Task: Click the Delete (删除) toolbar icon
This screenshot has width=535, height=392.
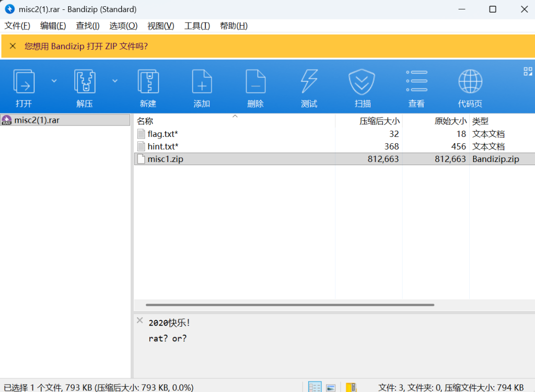Action: (255, 82)
